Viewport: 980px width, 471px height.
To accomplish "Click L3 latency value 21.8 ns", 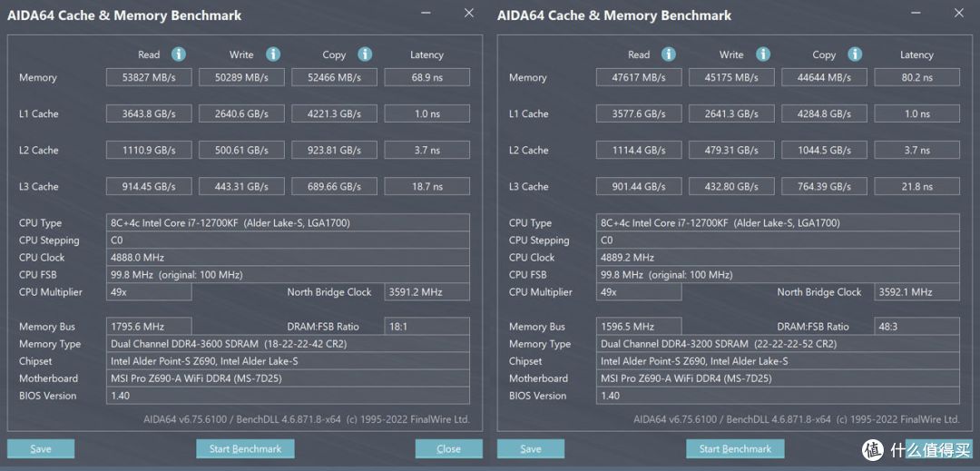I will (916, 186).
